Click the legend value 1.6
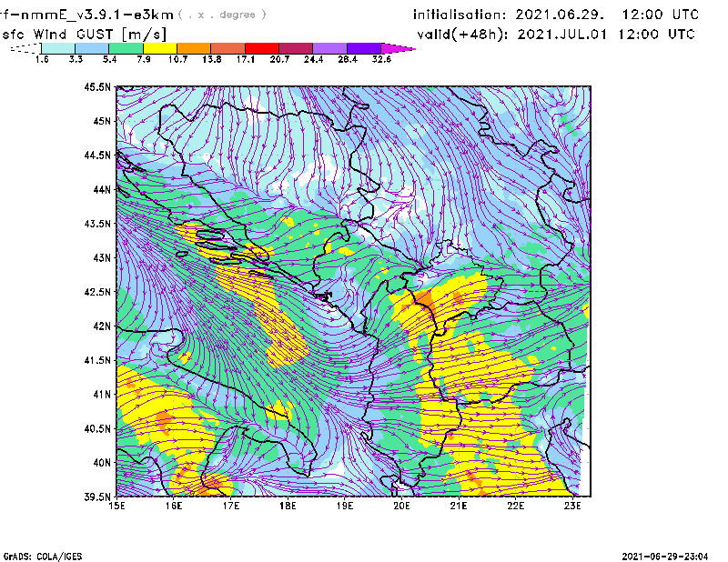 pyautogui.click(x=42, y=59)
